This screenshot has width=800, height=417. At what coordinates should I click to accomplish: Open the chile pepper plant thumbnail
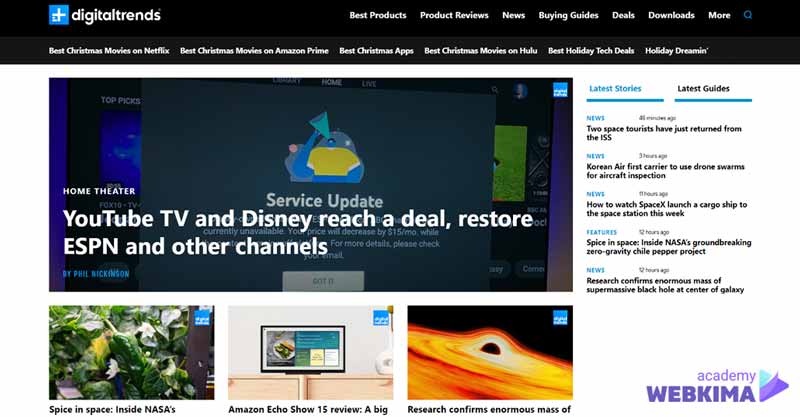[132, 352]
